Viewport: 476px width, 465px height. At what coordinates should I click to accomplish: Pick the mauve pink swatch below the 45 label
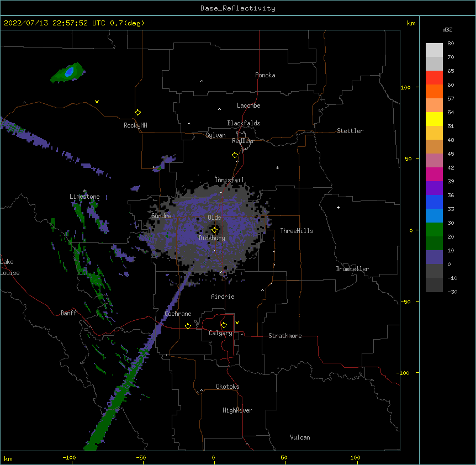[x=434, y=160]
